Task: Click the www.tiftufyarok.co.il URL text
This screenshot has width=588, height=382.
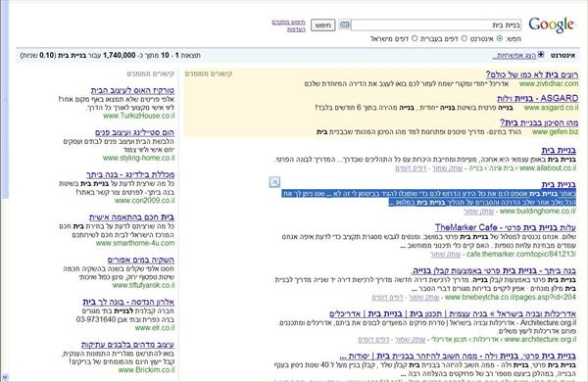Action: click(x=144, y=285)
